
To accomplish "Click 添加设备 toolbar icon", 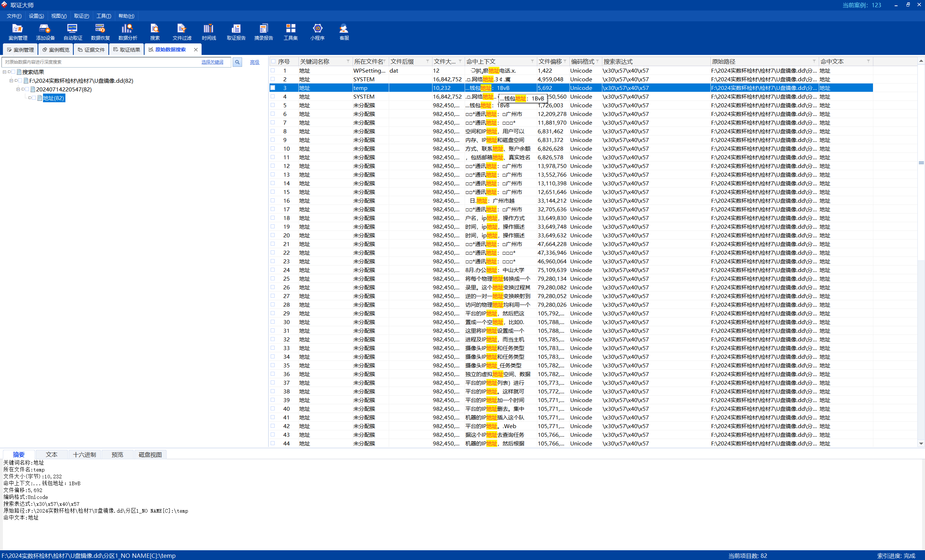I will click(45, 32).
